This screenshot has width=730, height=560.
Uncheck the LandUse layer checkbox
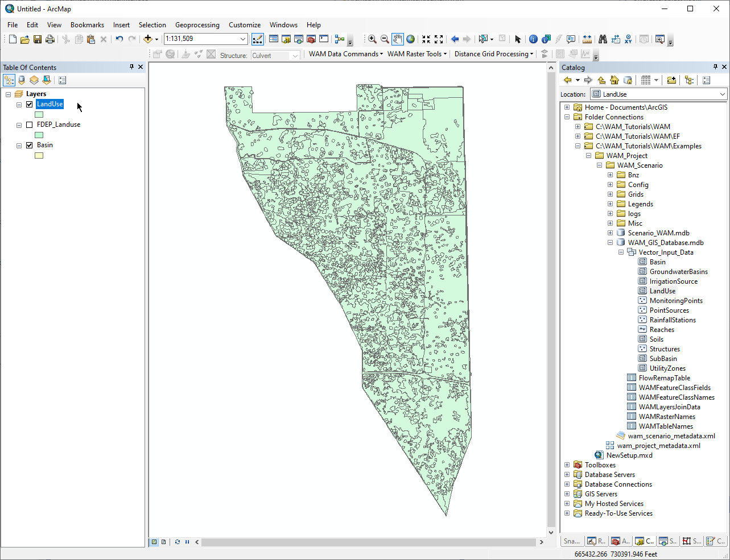pyautogui.click(x=30, y=104)
